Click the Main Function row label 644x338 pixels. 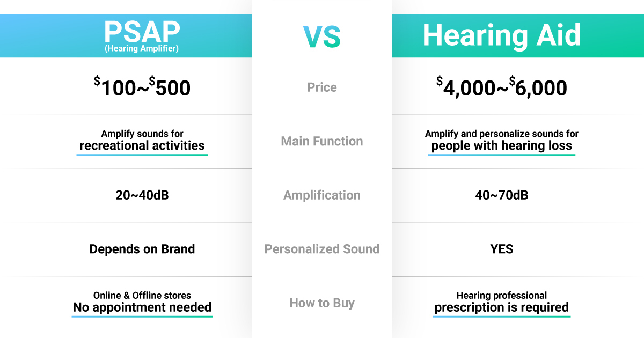(322, 142)
